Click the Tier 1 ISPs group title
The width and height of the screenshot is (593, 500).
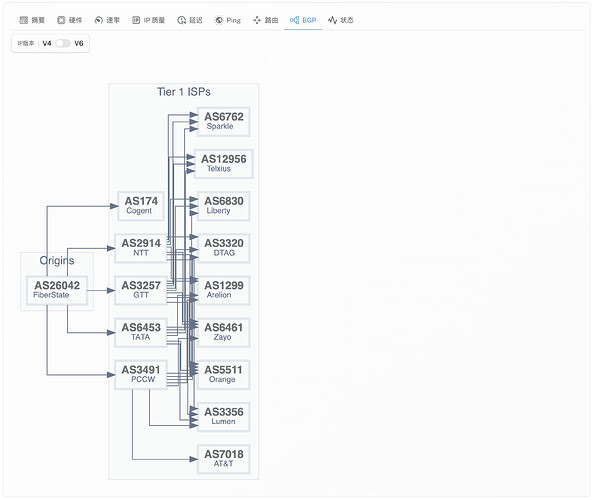click(x=184, y=92)
